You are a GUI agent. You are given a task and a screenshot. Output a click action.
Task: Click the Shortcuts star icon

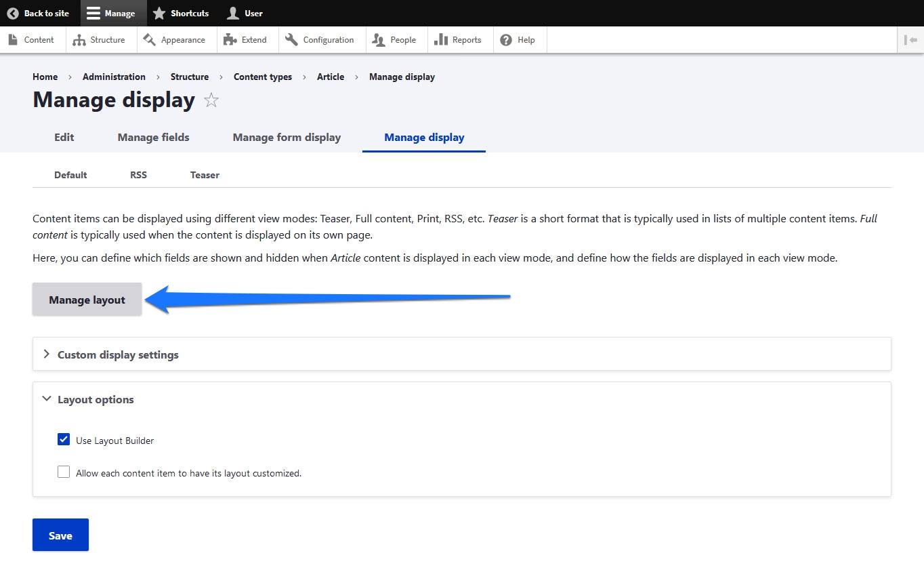(x=159, y=13)
